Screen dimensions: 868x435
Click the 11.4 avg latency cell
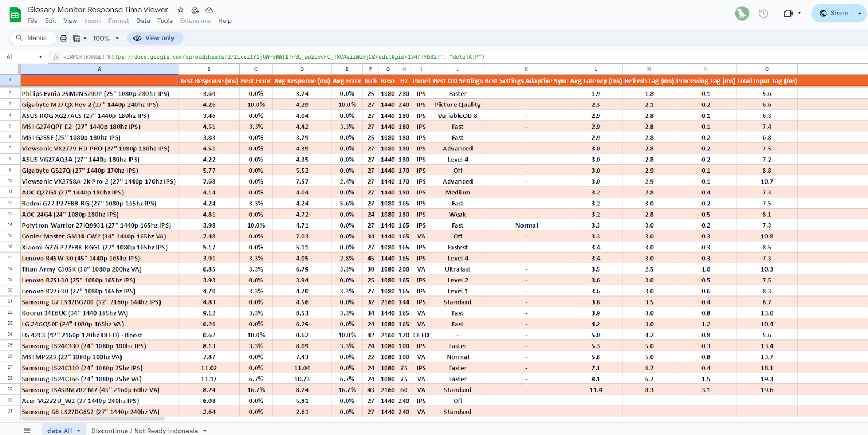coord(596,389)
